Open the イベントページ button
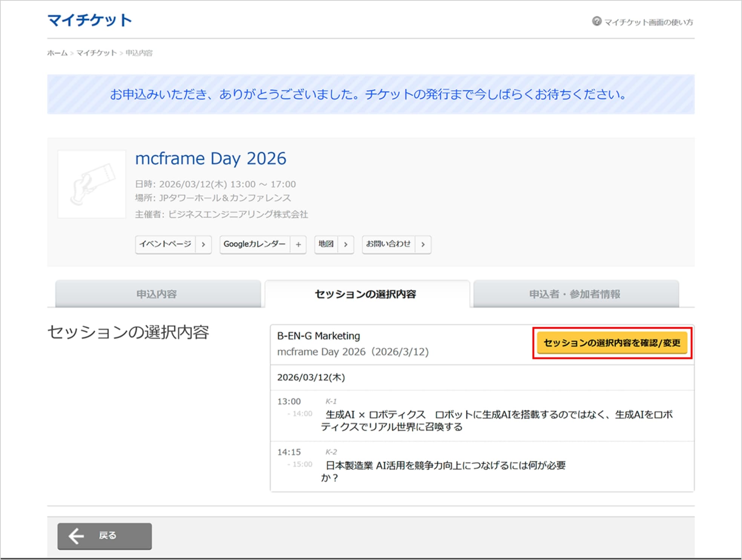742x560 pixels. [166, 244]
